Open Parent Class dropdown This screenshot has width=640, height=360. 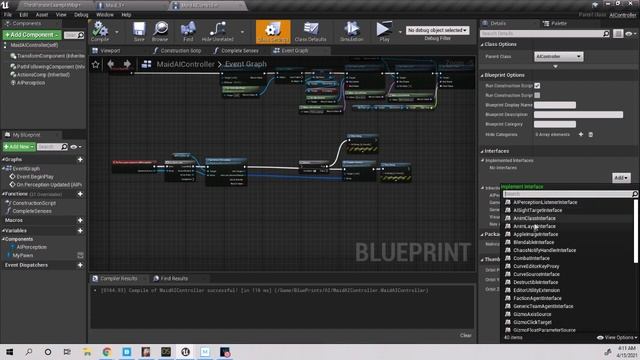(x=558, y=56)
